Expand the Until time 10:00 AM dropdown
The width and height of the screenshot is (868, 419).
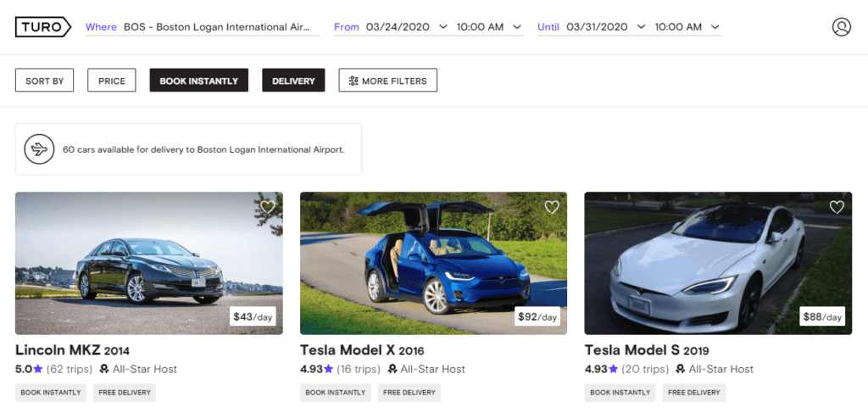tap(687, 27)
